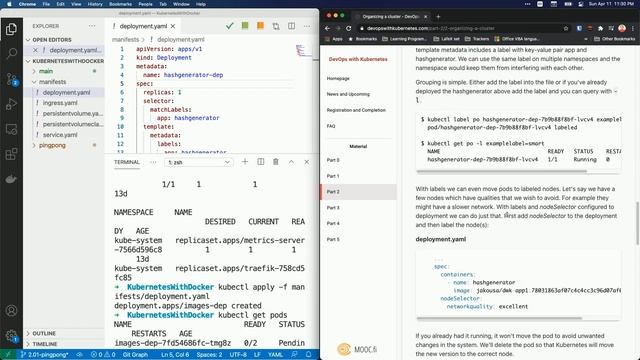Maximize the terminal panel with up chevron

291,162
